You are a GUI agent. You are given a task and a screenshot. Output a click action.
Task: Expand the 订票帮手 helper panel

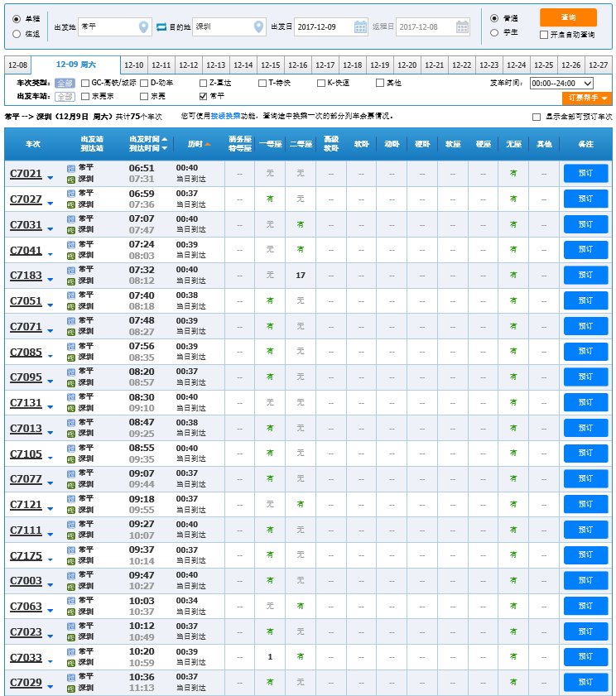click(x=587, y=98)
